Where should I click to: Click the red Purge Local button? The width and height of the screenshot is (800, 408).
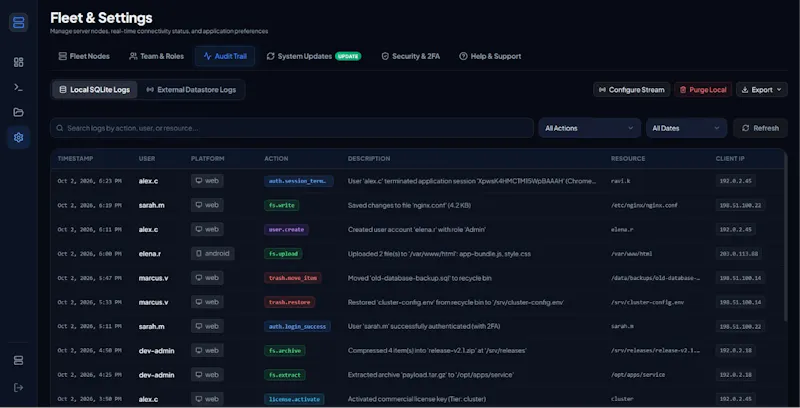click(703, 90)
